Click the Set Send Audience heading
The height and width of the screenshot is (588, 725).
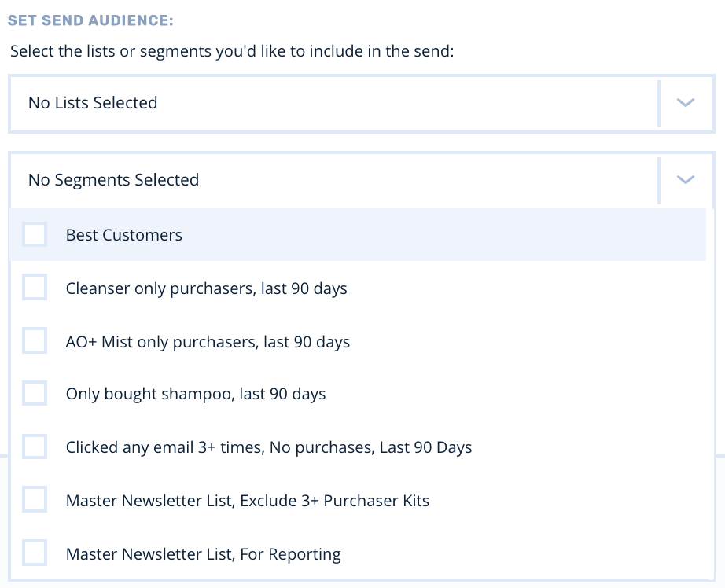90,20
